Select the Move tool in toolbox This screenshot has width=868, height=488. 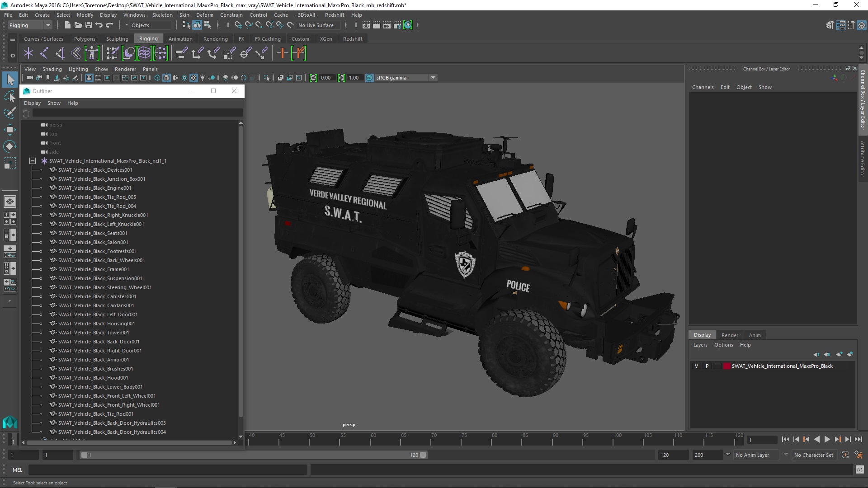pyautogui.click(x=9, y=130)
